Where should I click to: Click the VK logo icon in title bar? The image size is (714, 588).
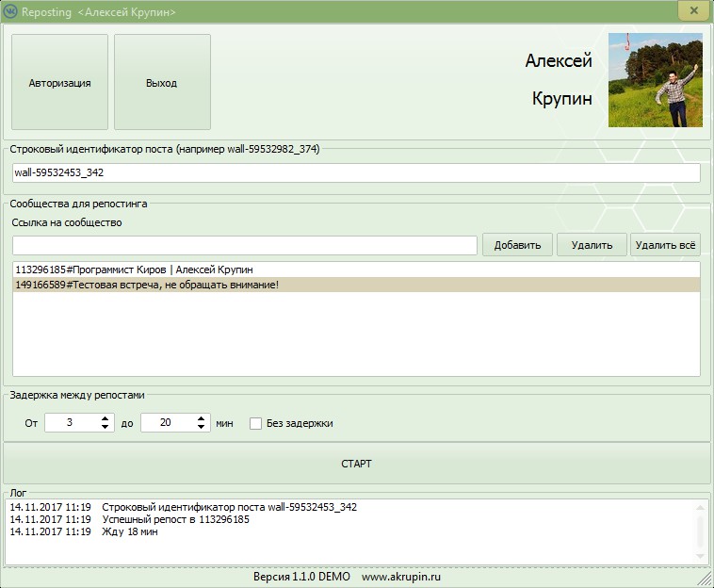(x=10, y=11)
